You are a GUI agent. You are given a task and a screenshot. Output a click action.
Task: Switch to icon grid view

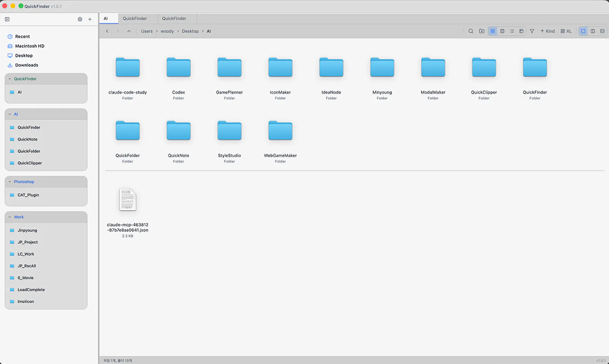coord(493,31)
